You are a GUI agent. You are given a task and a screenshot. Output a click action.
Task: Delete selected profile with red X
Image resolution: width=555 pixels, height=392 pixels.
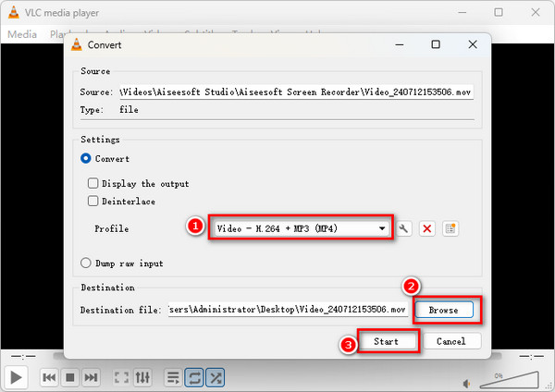(x=427, y=228)
